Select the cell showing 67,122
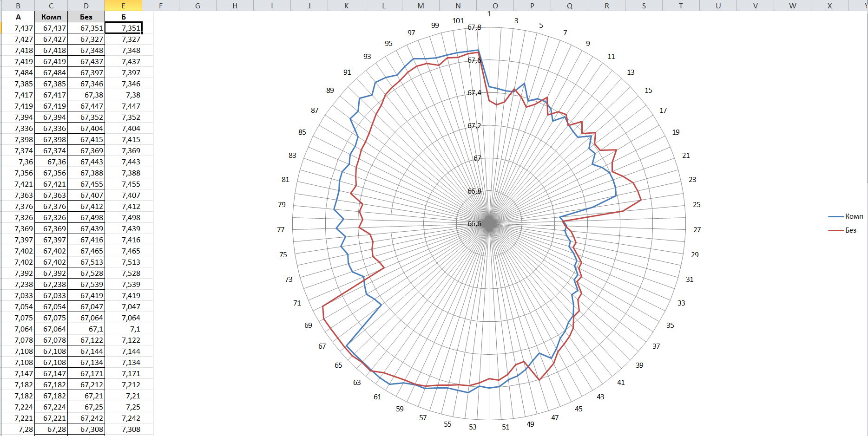Screen dimensions: 868x436 (x=86, y=340)
